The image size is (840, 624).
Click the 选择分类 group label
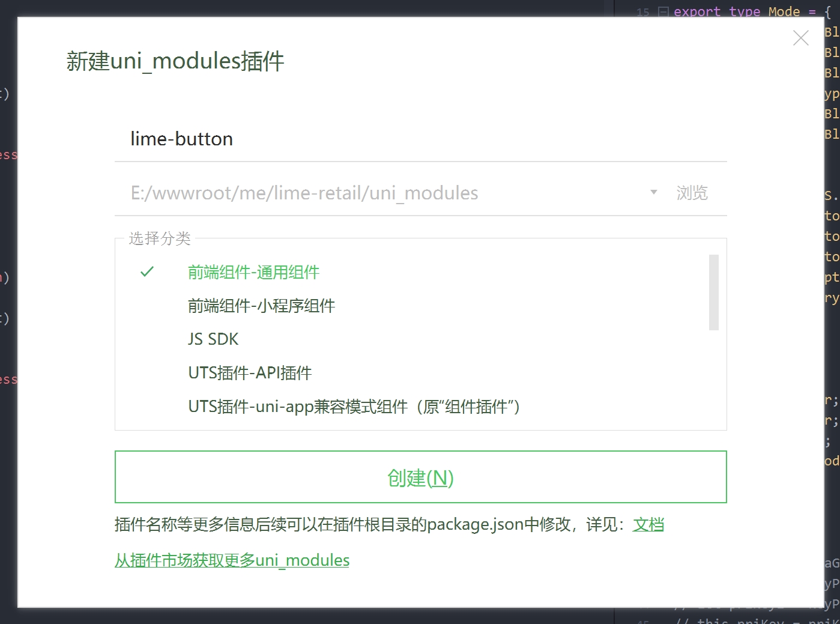tap(160, 238)
